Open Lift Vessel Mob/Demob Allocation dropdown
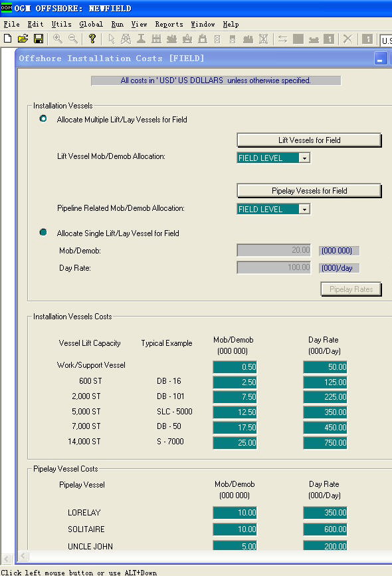 (304, 158)
